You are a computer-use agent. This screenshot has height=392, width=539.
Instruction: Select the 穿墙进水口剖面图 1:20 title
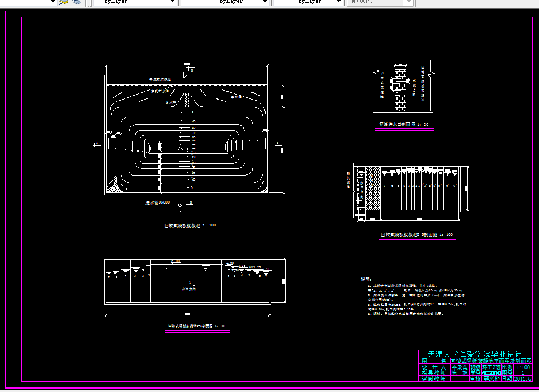coord(404,125)
